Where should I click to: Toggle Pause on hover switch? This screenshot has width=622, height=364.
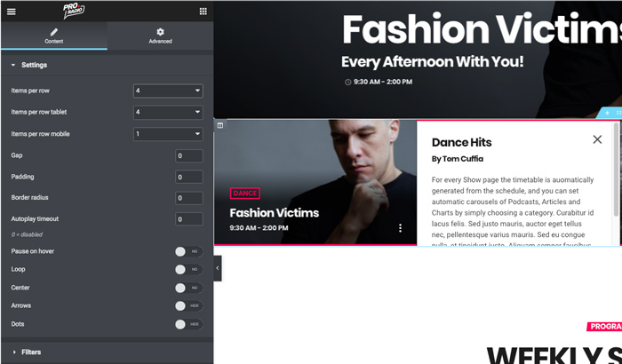click(188, 252)
